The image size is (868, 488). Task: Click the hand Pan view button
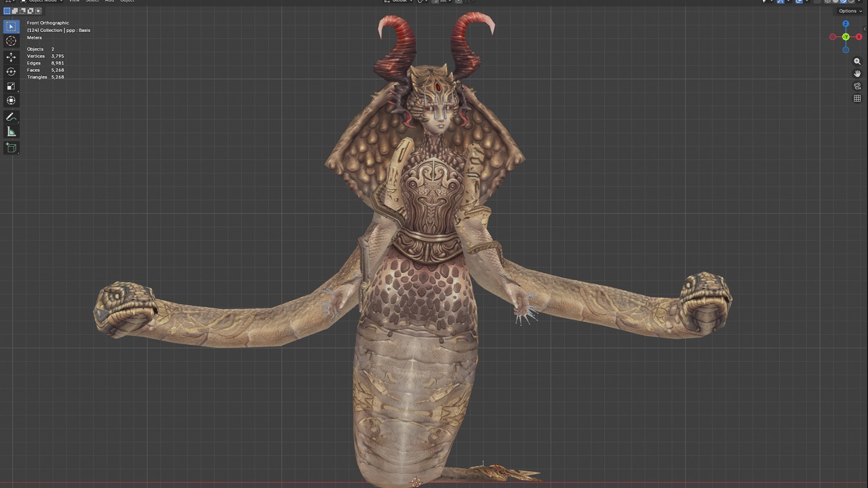857,74
